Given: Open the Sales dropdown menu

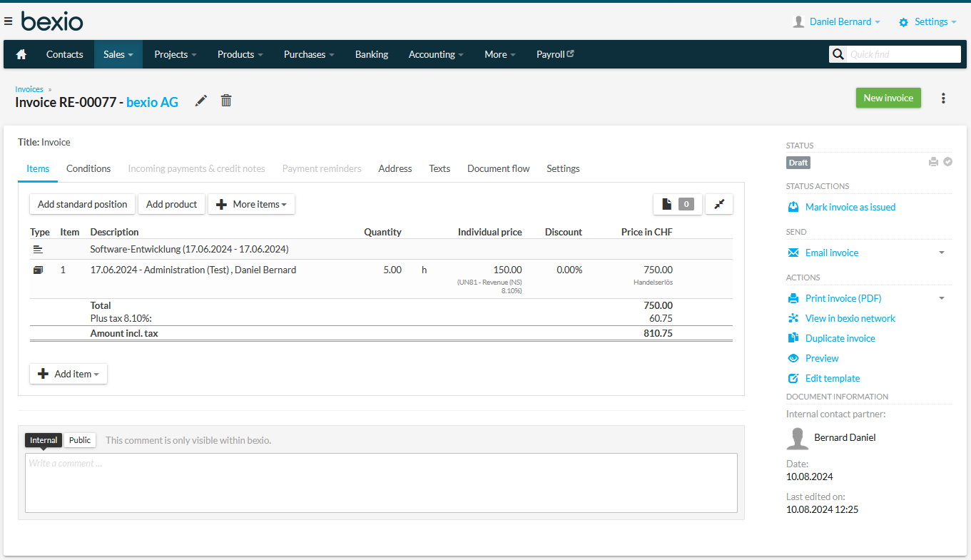Looking at the screenshot, I should pyautogui.click(x=118, y=54).
